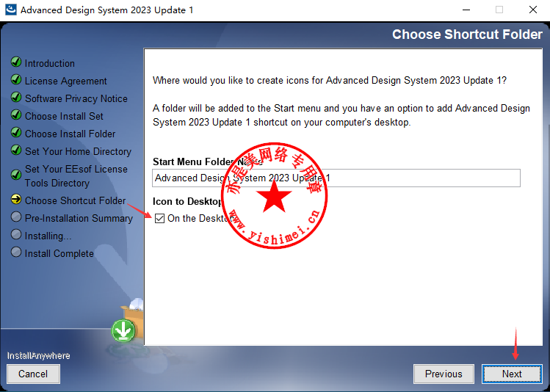Select the Install Complete step label
Screen dimensions: 550x392
[x=59, y=253]
